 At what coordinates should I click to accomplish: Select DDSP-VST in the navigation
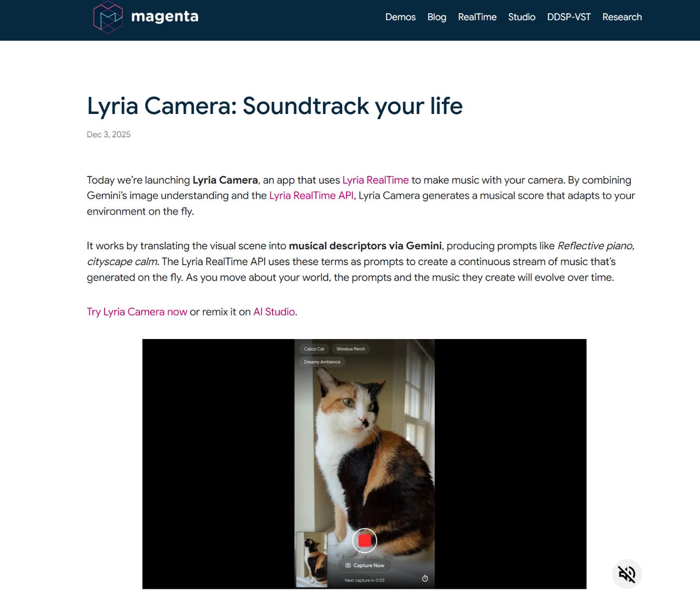click(568, 17)
